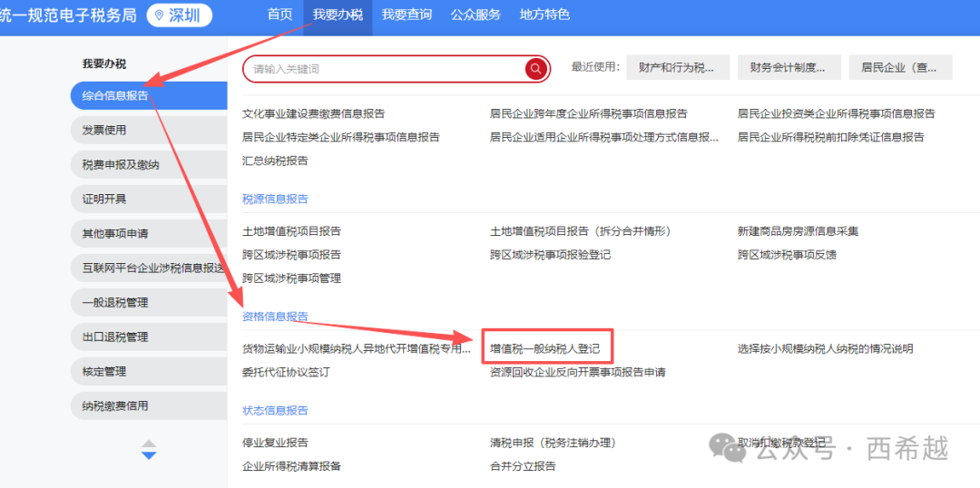Open 土地增值税项目报告（拆分合并情形）
This screenshot has width=980, height=488.
580,231
